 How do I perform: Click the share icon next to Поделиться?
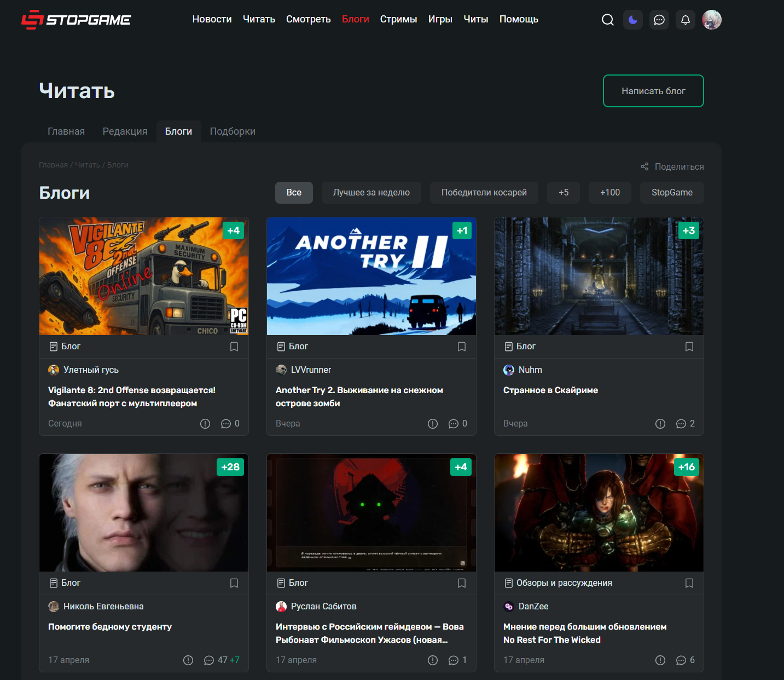(644, 166)
